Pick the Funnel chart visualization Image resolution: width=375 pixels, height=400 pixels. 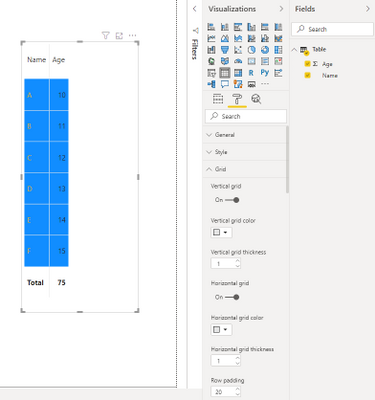[x=225, y=50]
